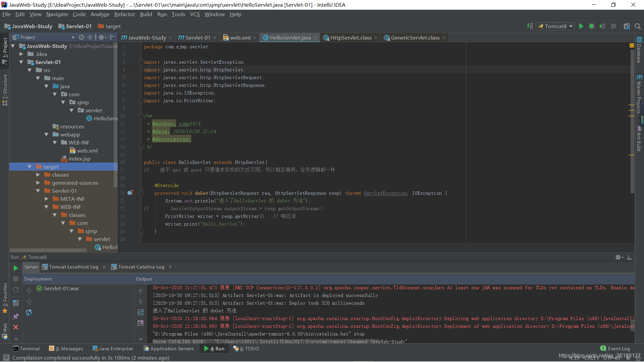Click the Make Project build icon
The height and width of the screenshot is (362, 644).
click(x=530, y=26)
